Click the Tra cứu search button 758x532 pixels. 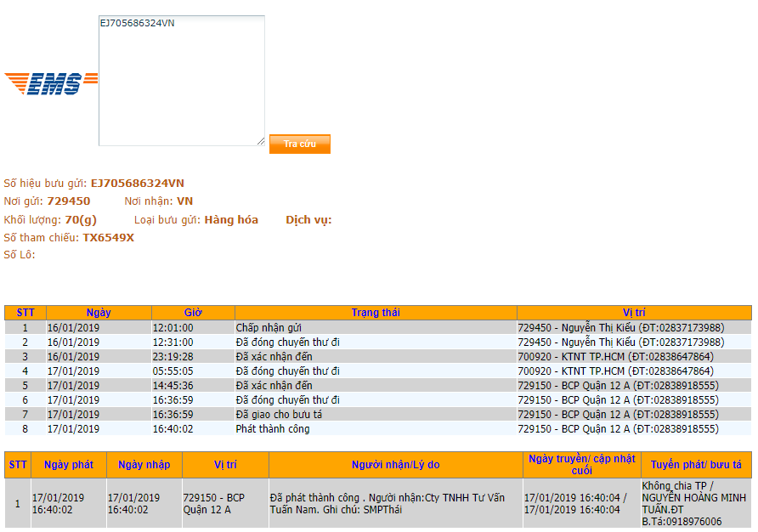[299, 144]
